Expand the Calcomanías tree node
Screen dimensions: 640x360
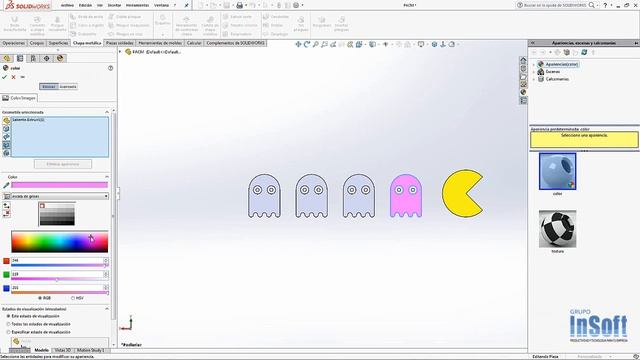coord(533,79)
